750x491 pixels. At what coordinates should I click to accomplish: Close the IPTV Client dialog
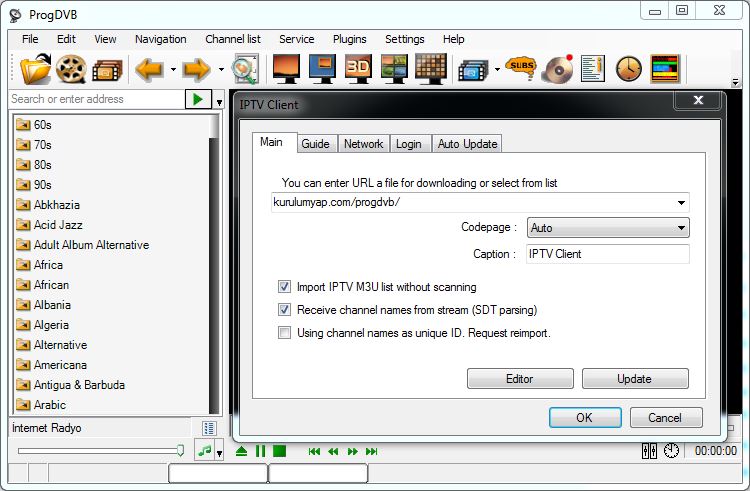click(698, 99)
